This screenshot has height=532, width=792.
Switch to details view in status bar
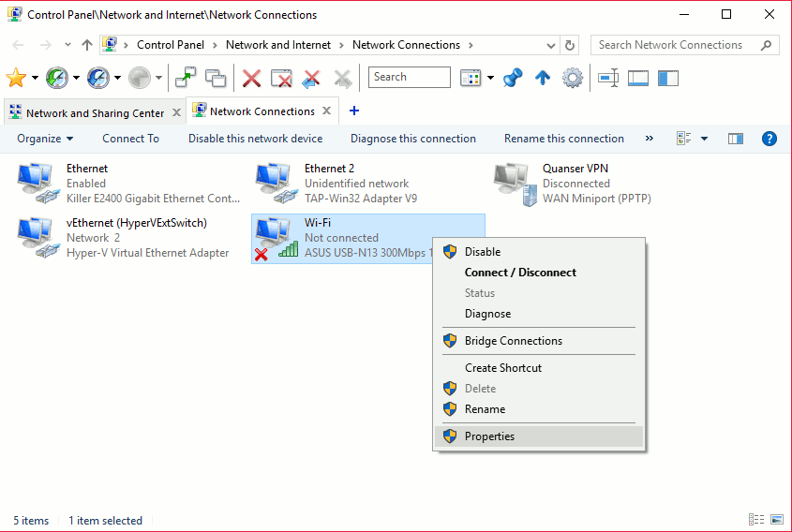tap(756, 520)
